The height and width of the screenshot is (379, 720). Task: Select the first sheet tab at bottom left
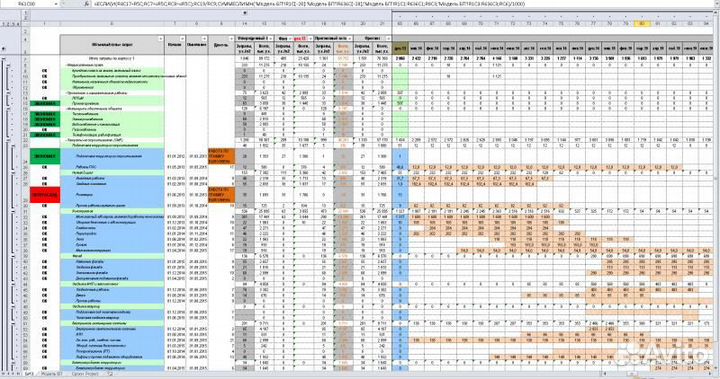tap(30, 374)
